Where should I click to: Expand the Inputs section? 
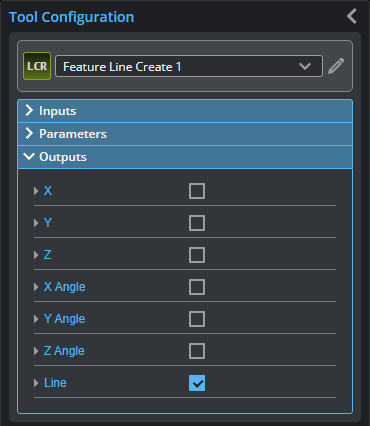coord(185,111)
